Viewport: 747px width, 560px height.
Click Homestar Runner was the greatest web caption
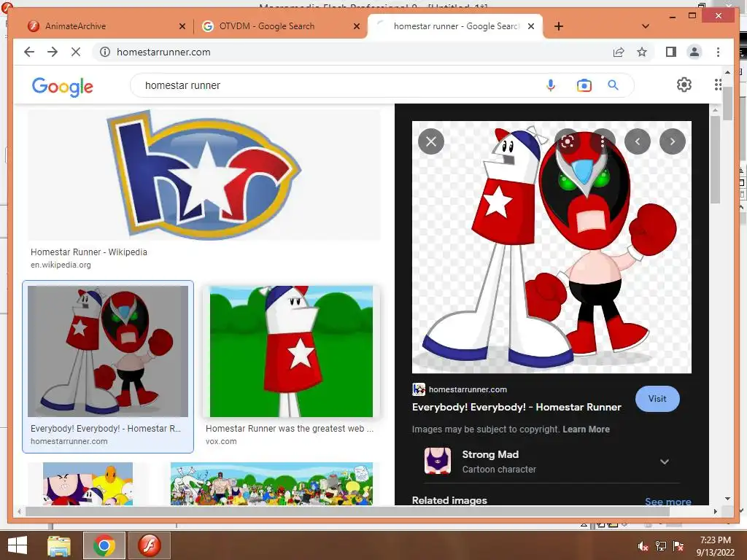pyautogui.click(x=289, y=429)
